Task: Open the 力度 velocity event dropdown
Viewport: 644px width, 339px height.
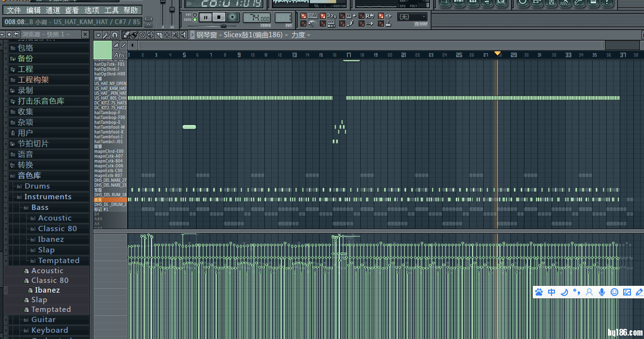Action: click(301, 35)
